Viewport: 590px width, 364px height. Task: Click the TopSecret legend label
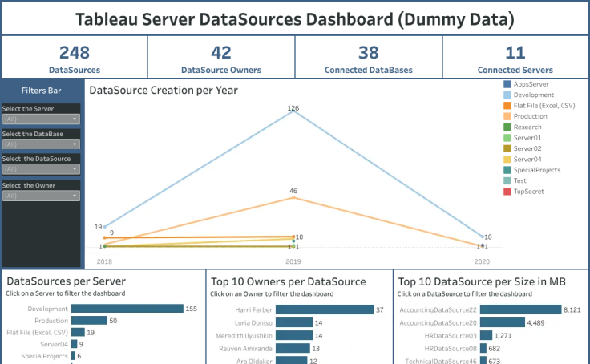528,192
